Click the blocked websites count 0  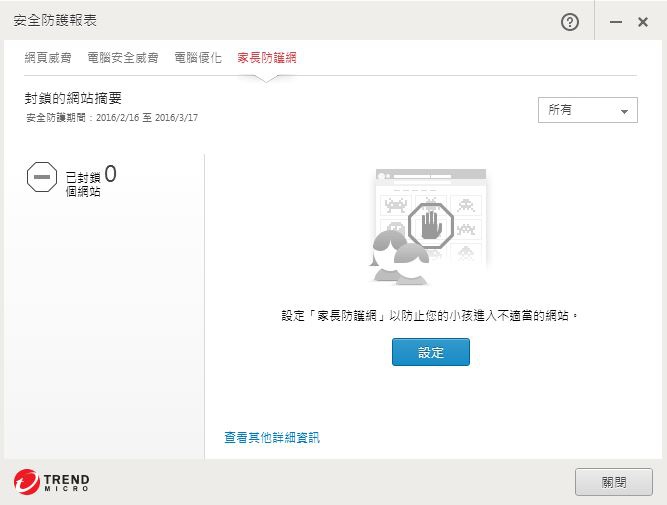[x=110, y=174]
